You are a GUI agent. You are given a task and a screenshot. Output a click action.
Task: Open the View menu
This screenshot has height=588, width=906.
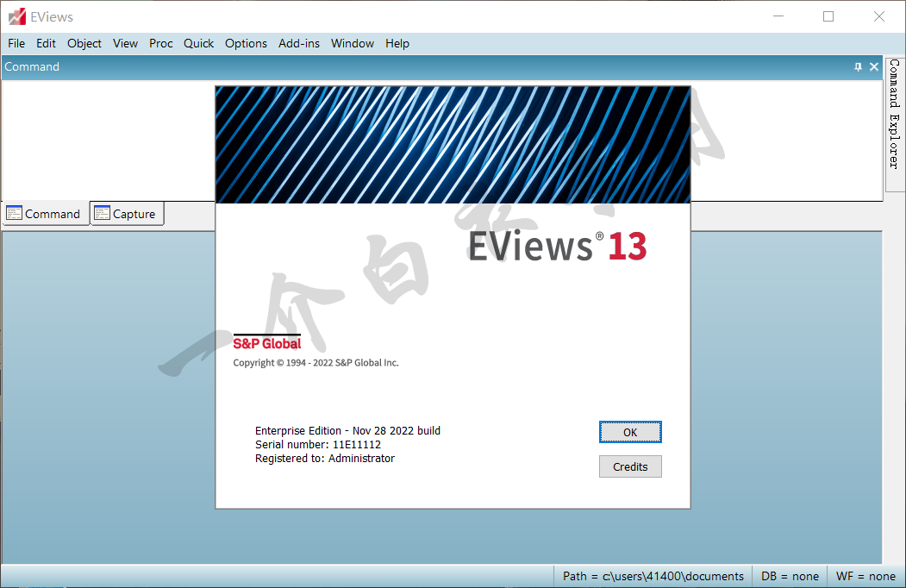[125, 43]
